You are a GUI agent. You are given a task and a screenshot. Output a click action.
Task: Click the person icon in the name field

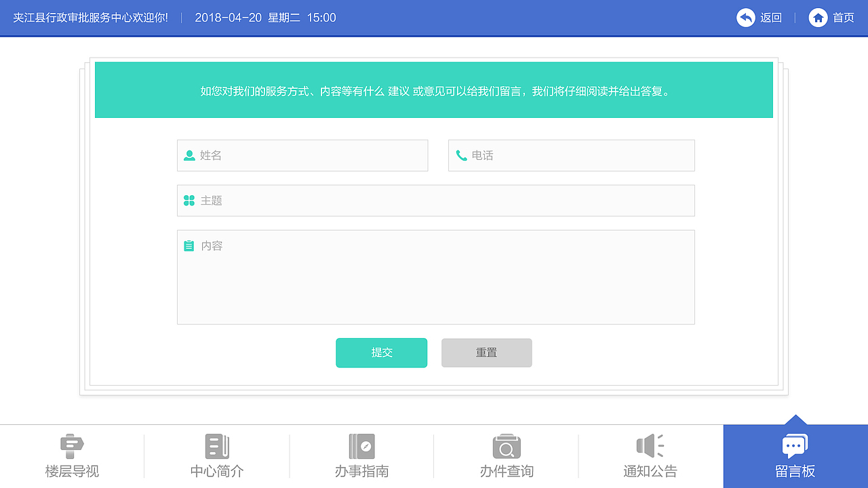(189, 155)
